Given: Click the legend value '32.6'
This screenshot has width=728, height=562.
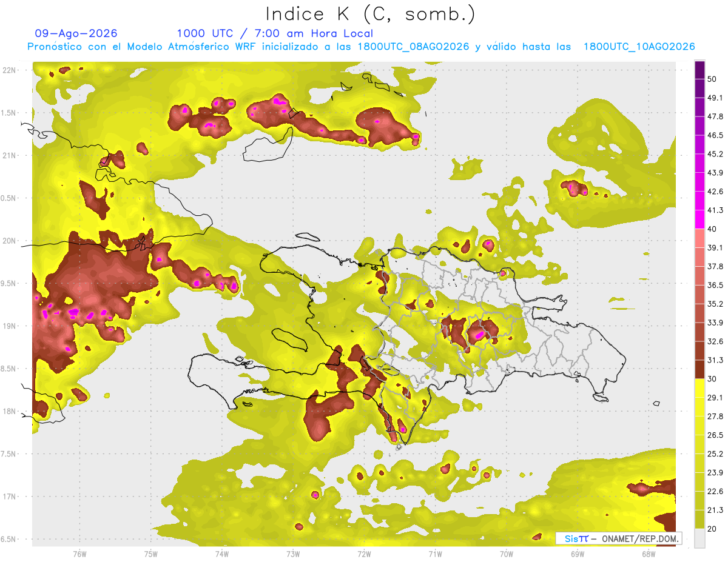Looking at the screenshot, I should pyautogui.click(x=715, y=341).
